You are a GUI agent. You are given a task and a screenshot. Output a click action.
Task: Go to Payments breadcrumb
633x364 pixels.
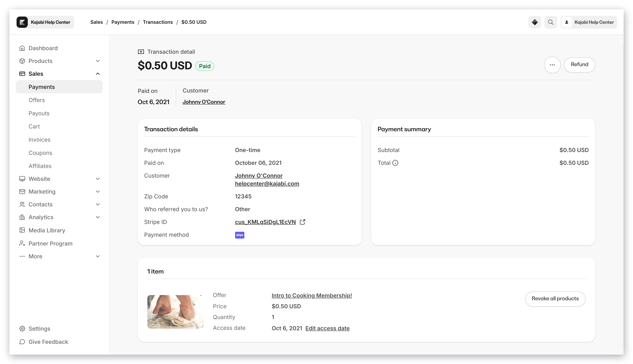point(123,22)
